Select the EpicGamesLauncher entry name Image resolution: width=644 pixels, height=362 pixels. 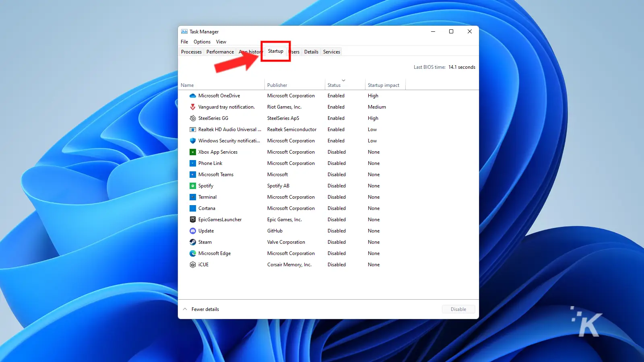click(220, 220)
